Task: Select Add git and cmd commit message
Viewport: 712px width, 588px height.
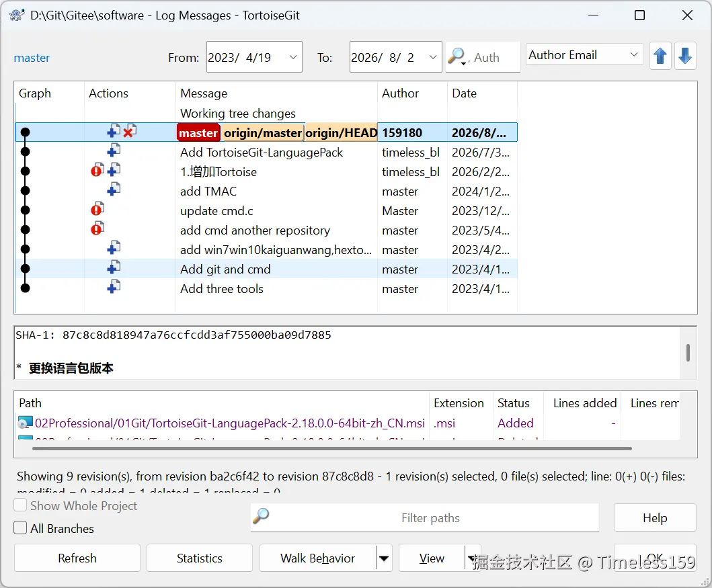Action: point(225,269)
